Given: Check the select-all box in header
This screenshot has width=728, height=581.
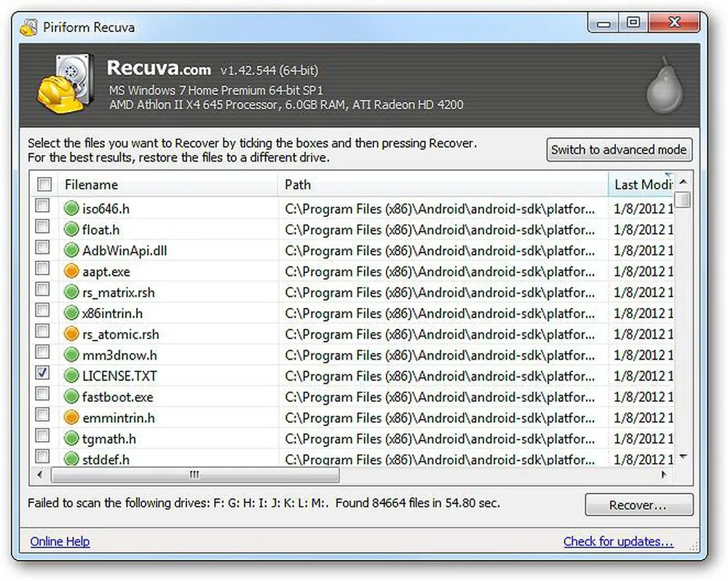Looking at the screenshot, I should [44, 184].
